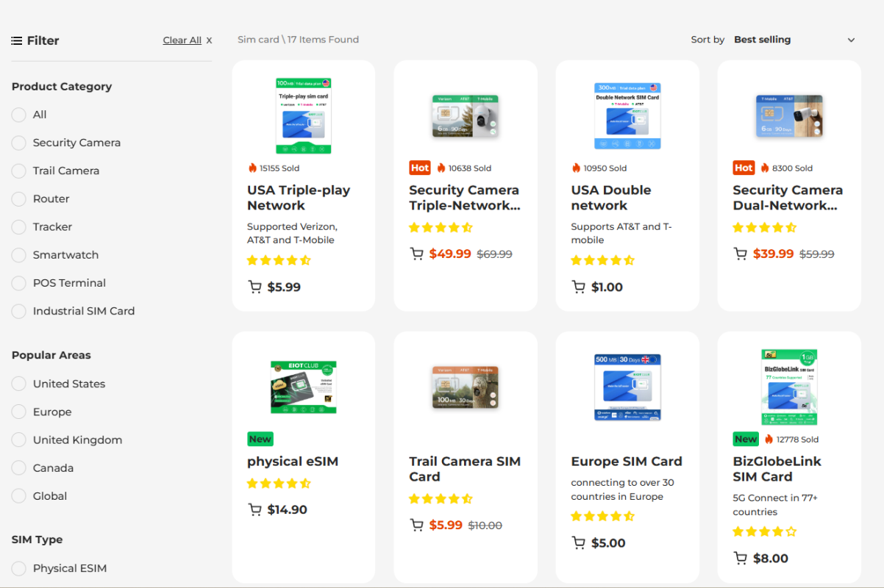Image resolution: width=884 pixels, height=588 pixels.
Task: Open the Security Camera Dual-Network product title
Action: (x=788, y=198)
